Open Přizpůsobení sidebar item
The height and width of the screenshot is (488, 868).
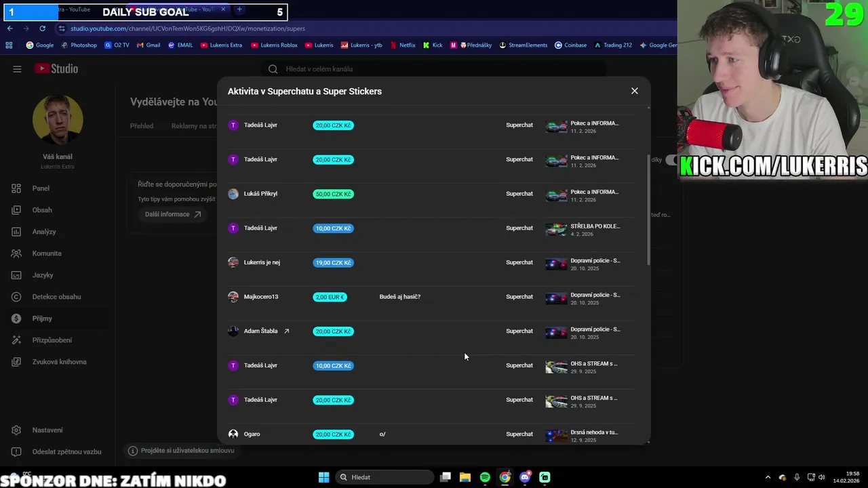tap(52, 340)
